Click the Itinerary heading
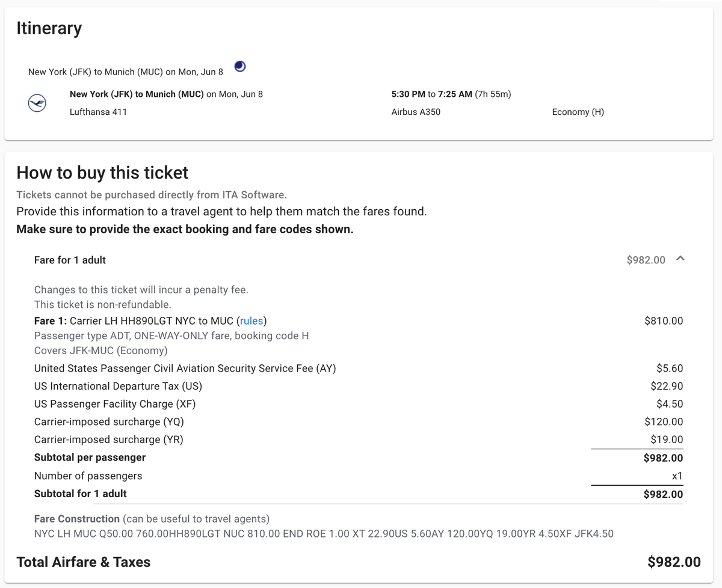Screen dimensions: 722x588 tap(49, 28)
